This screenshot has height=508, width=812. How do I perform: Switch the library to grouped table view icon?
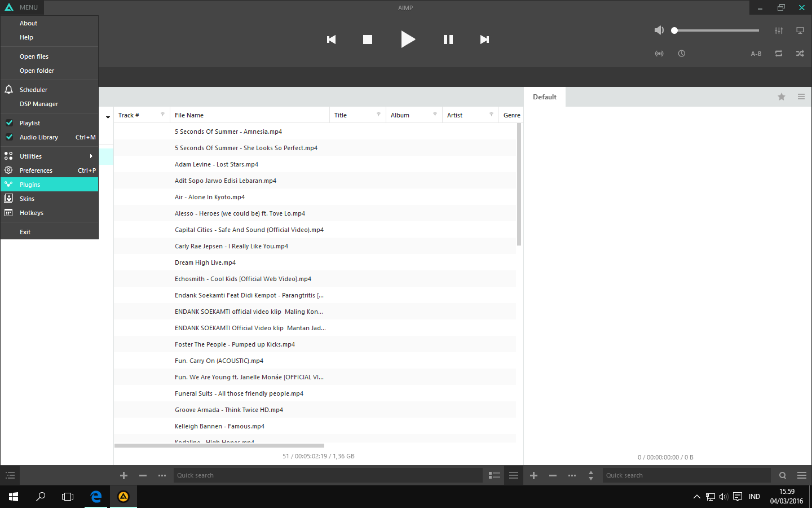pyautogui.click(x=495, y=475)
